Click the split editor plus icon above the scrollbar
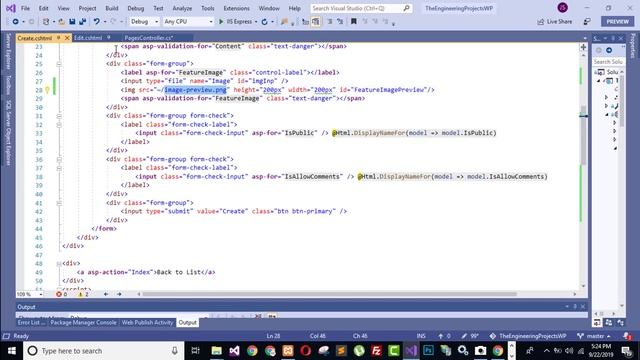Viewport: 640px width, 360px height. point(583,47)
